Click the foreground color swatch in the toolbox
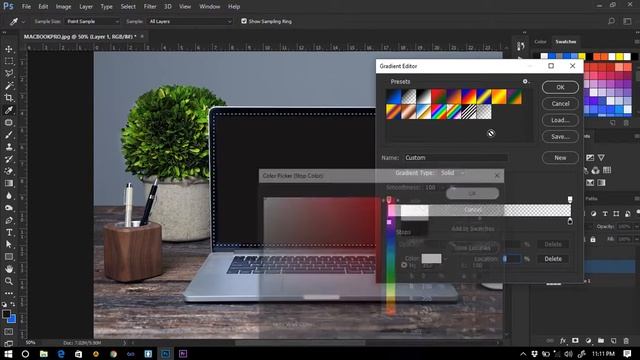 (x=6, y=314)
